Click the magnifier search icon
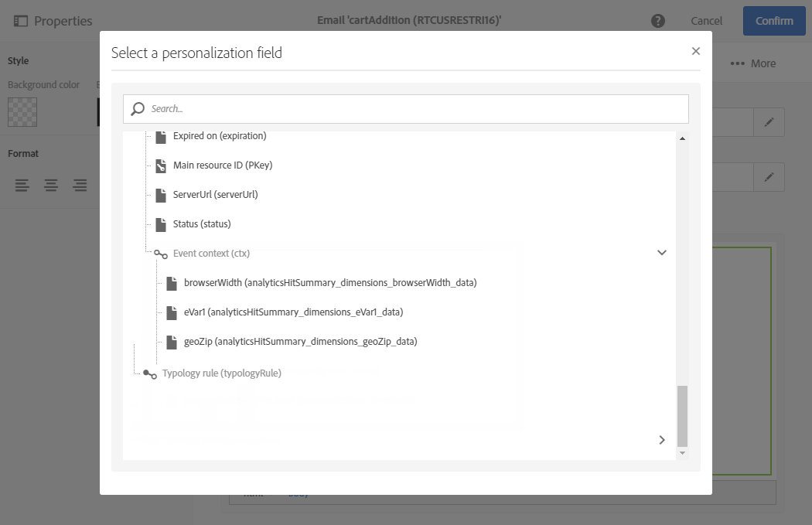812x525 pixels. click(x=138, y=109)
